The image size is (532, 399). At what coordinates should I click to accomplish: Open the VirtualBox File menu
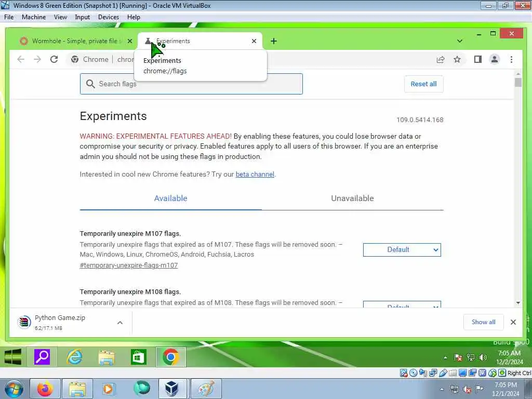9,17
